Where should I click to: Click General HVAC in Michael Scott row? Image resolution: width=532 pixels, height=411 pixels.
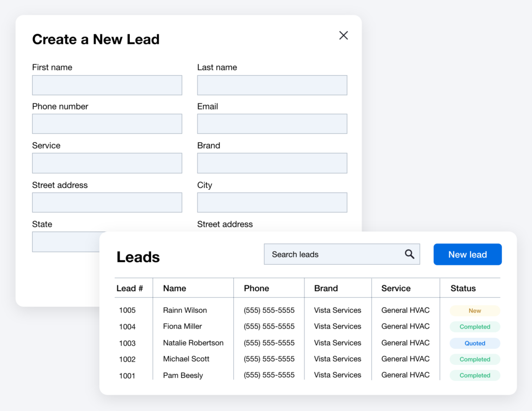[405, 359]
